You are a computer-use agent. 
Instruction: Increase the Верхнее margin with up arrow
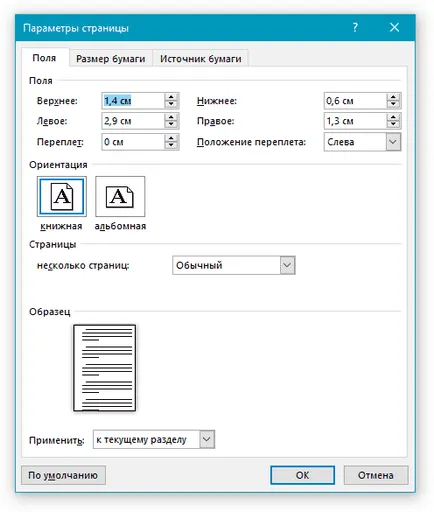pyautogui.click(x=171, y=97)
